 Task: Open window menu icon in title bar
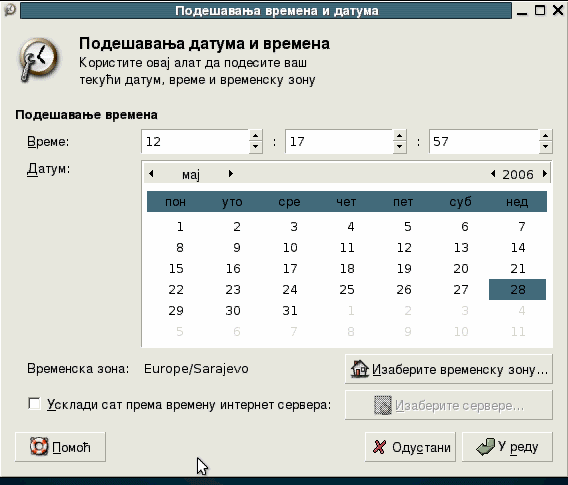click(9, 10)
